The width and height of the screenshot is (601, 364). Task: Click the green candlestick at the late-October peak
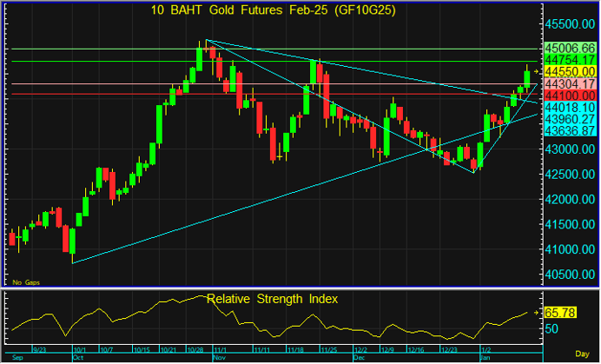(200, 58)
